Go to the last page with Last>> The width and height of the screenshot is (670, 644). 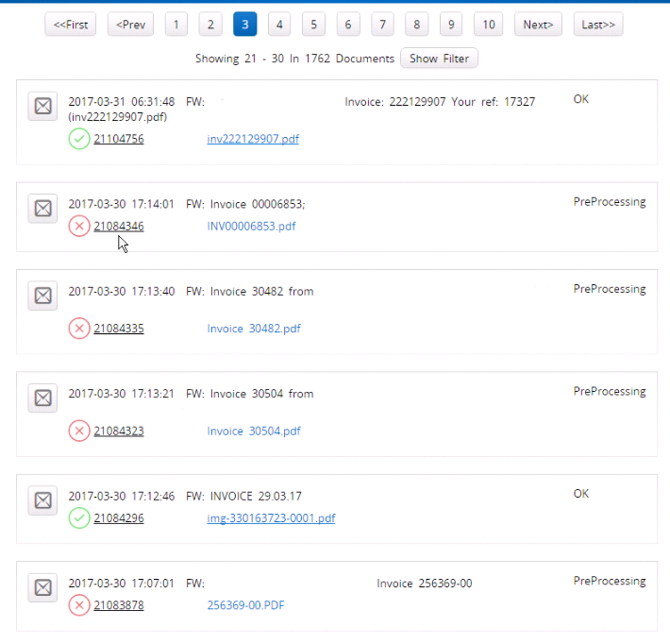598,25
